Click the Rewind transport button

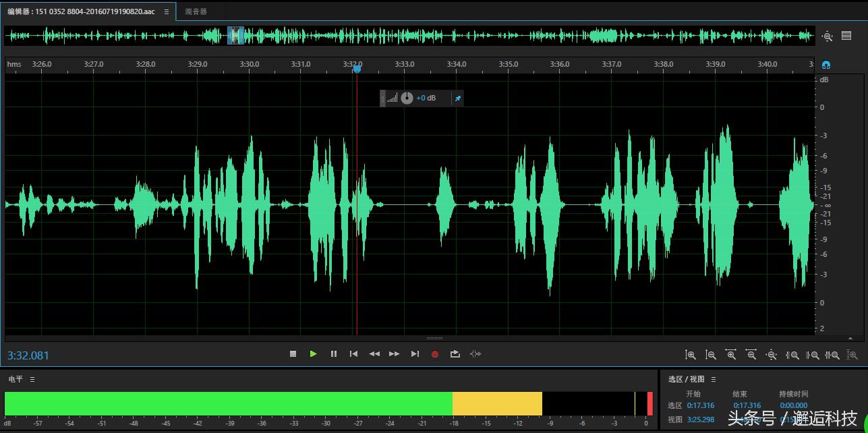[x=374, y=354]
